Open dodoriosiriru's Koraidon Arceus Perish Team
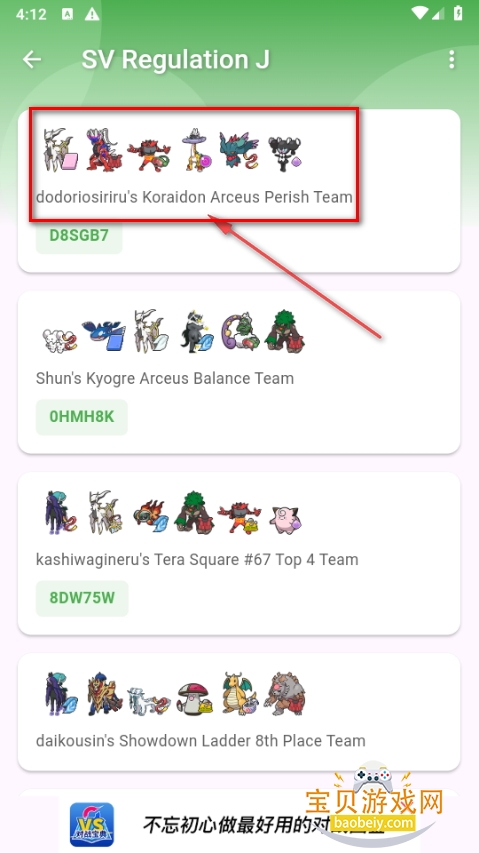 click(194, 197)
